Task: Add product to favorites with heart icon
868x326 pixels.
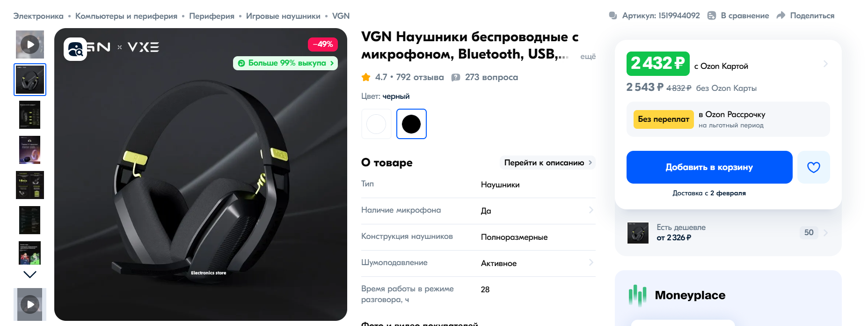Action: click(814, 167)
